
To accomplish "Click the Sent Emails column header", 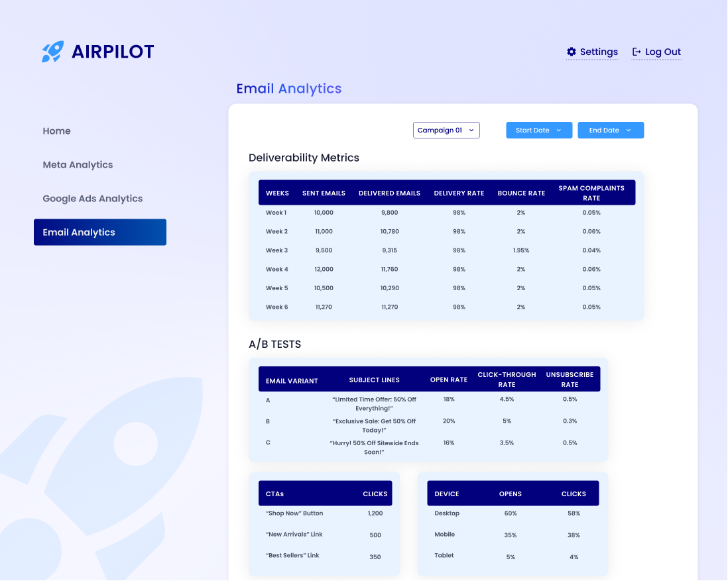I will pos(324,193).
